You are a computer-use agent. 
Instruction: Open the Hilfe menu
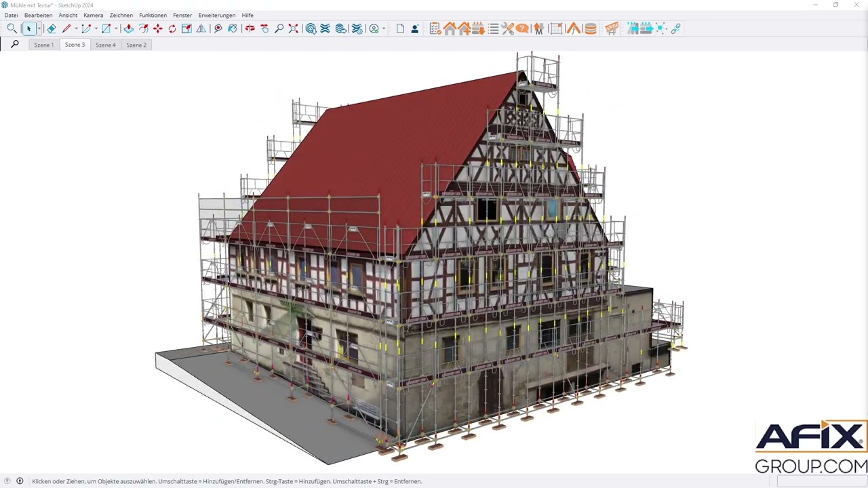(248, 15)
